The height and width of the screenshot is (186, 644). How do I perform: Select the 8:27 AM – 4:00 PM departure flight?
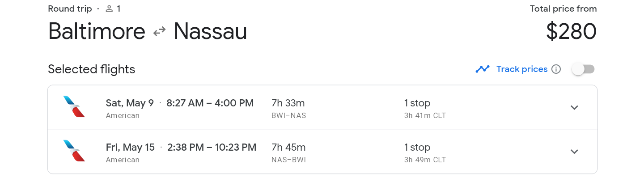point(210,103)
